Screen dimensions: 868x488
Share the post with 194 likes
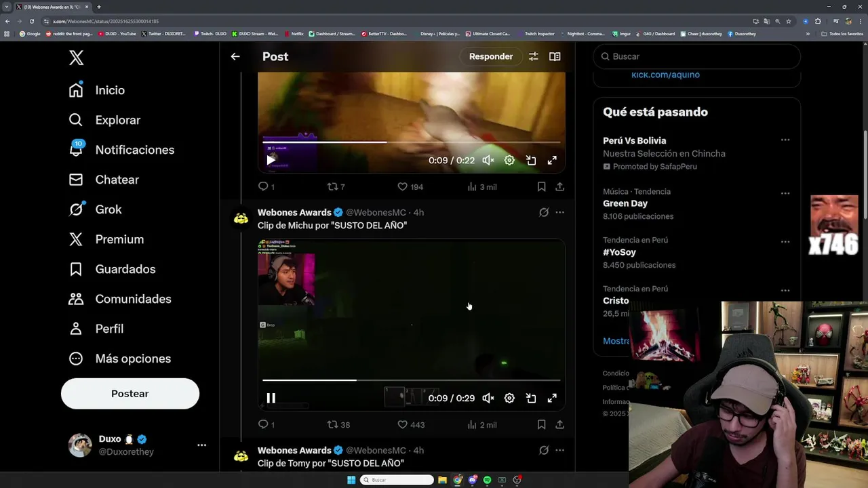pos(559,186)
